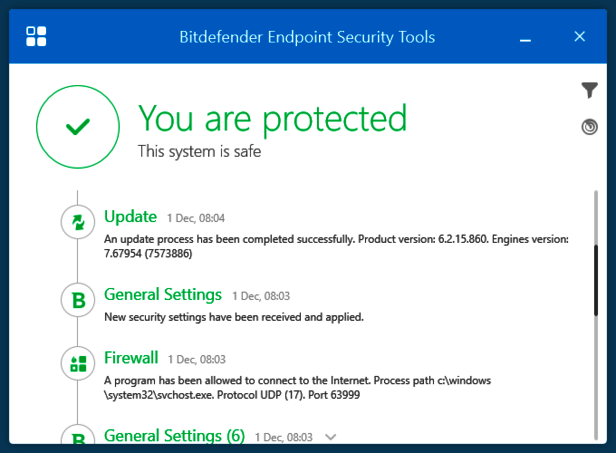This screenshot has width=616, height=453.
Task: Open the General Settings event heading
Action: pyautogui.click(x=163, y=295)
